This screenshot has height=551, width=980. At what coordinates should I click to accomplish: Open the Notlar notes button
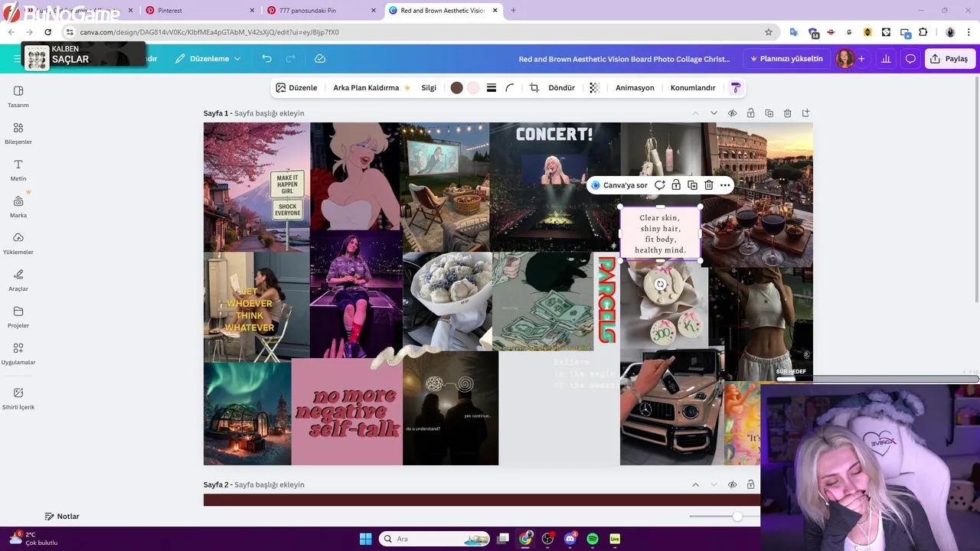62,517
